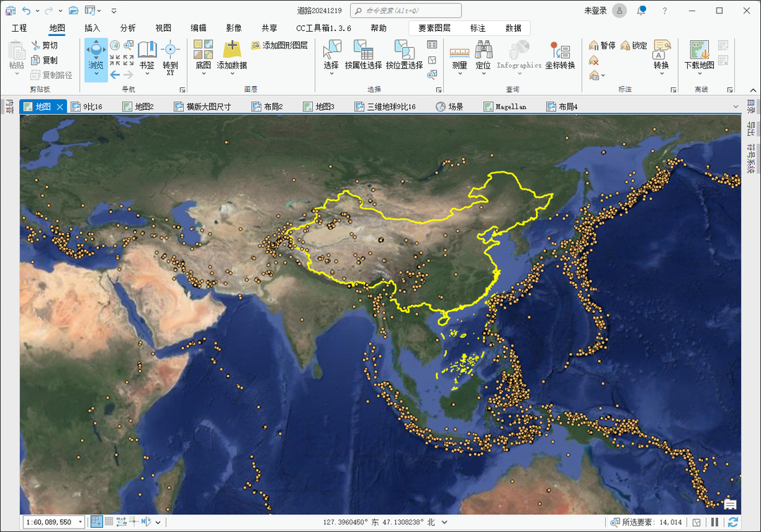Expand the 浏览 explore tool dropdown arrow
This screenshot has height=532, width=761.
click(96, 74)
